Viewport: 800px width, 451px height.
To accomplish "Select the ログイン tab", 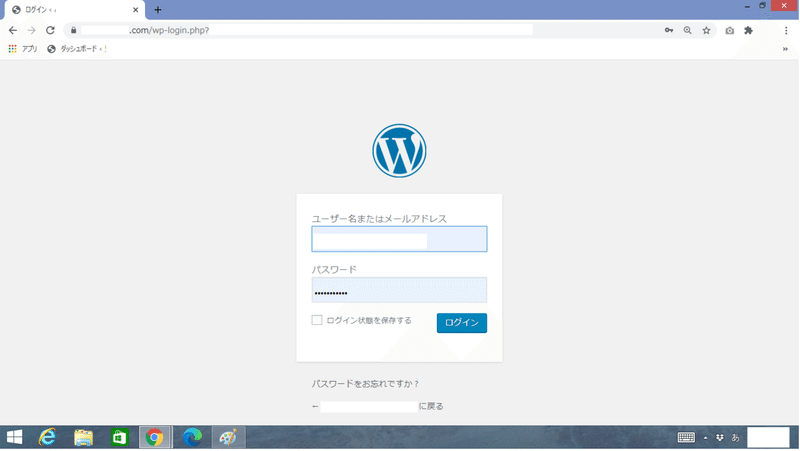I will click(74, 10).
